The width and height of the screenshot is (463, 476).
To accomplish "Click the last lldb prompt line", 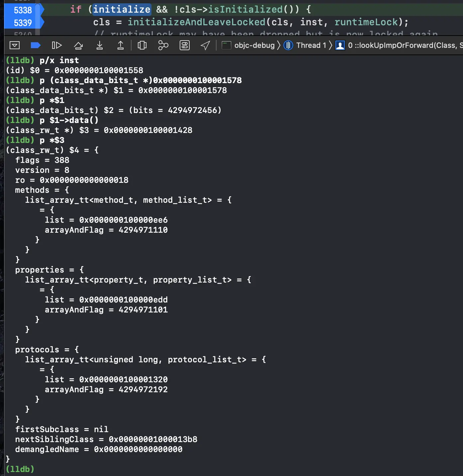I will coord(20,469).
